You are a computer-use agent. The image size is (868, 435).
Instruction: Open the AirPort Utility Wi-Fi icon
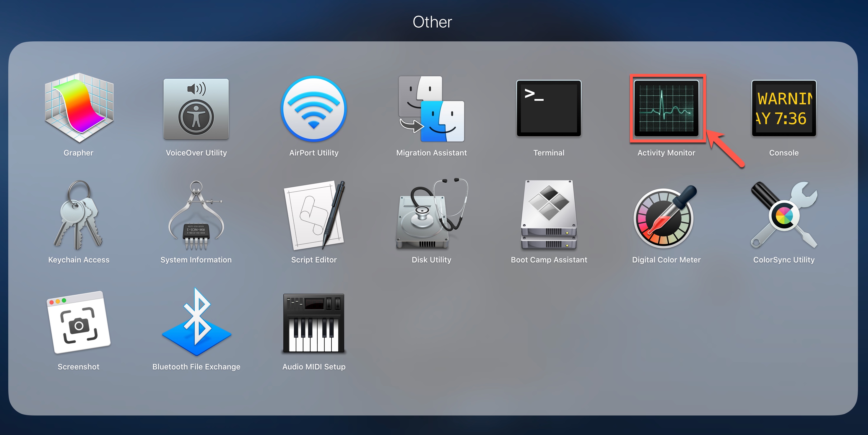point(314,108)
